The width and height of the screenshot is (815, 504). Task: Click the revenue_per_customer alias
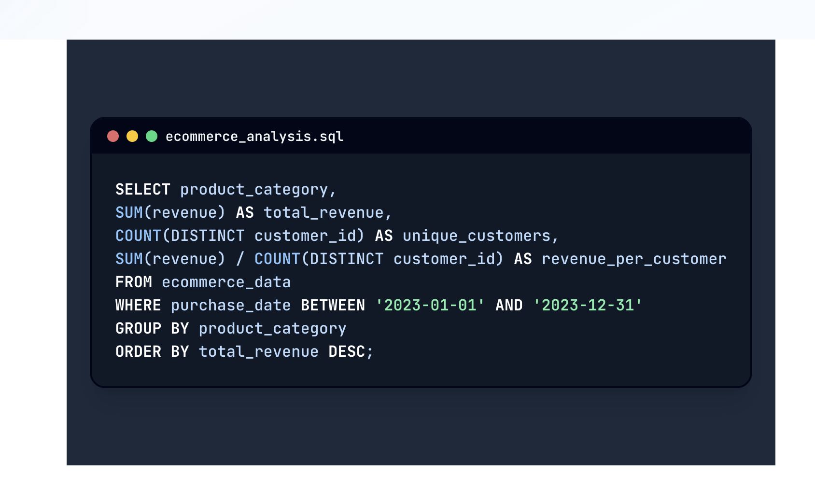[x=634, y=259]
